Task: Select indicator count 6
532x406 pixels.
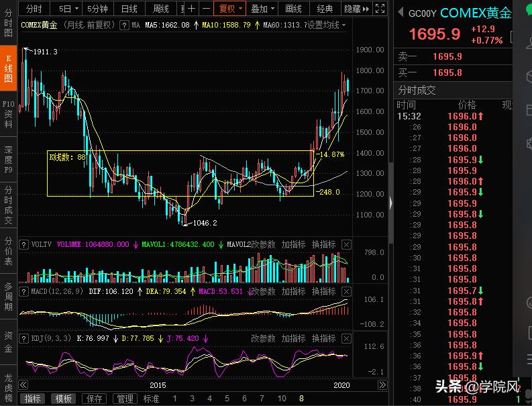Action: click(x=244, y=399)
